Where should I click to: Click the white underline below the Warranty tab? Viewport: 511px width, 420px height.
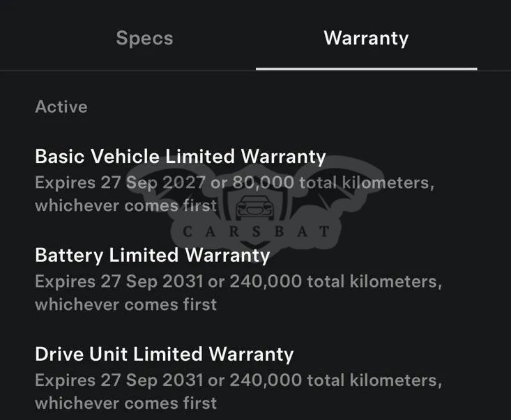[366, 68]
